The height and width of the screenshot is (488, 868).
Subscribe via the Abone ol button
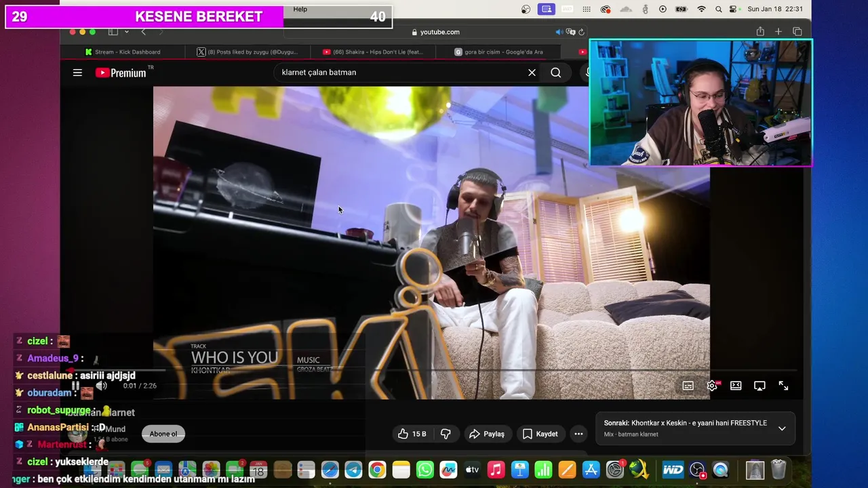(x=163, y=434)
